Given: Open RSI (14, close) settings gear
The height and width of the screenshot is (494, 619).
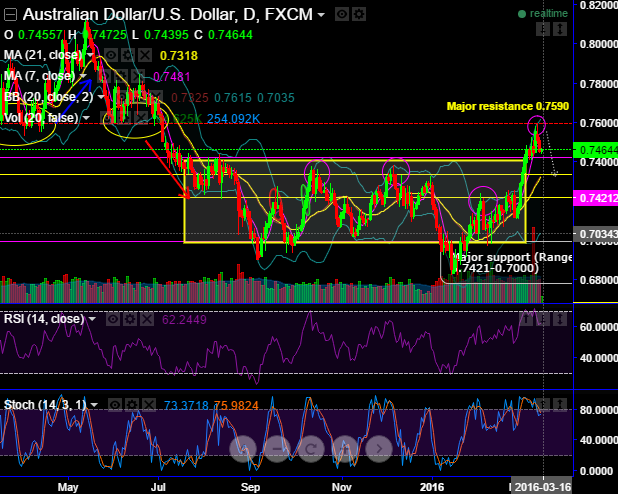Looking at the screenshot, I should click(x=130, y=319).
